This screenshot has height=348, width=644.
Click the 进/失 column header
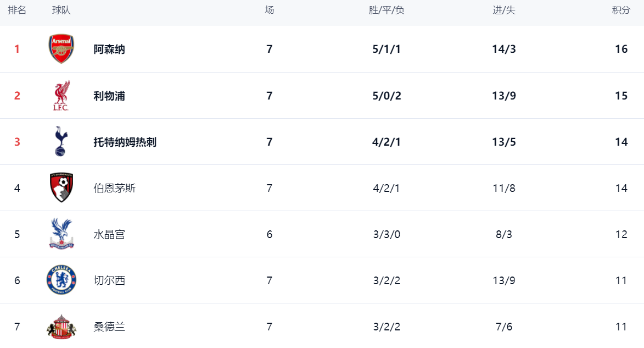click(504, 10)
